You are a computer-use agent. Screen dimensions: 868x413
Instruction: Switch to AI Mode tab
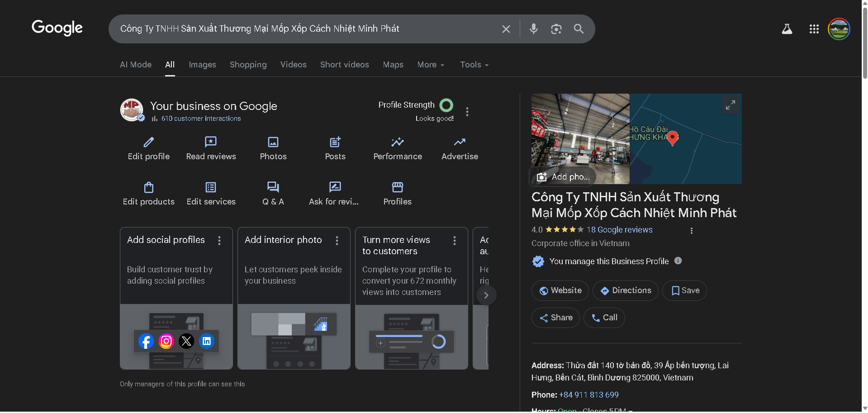click(136, 65)
